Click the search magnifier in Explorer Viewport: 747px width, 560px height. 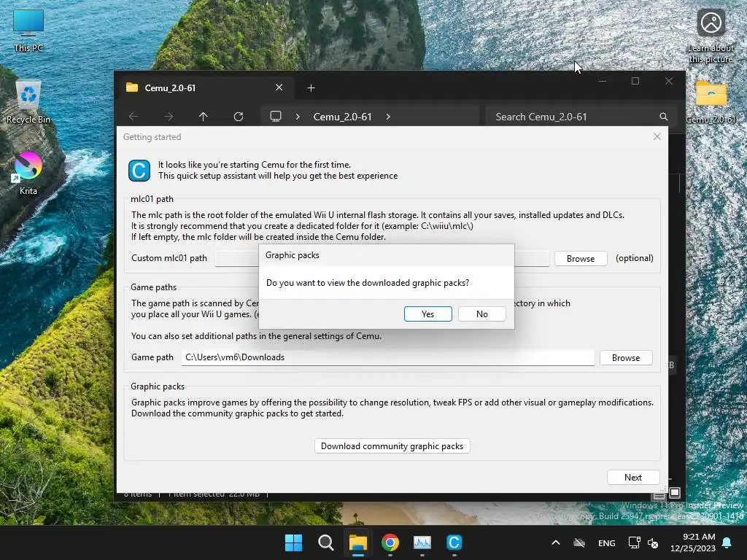tap(664, 117)
